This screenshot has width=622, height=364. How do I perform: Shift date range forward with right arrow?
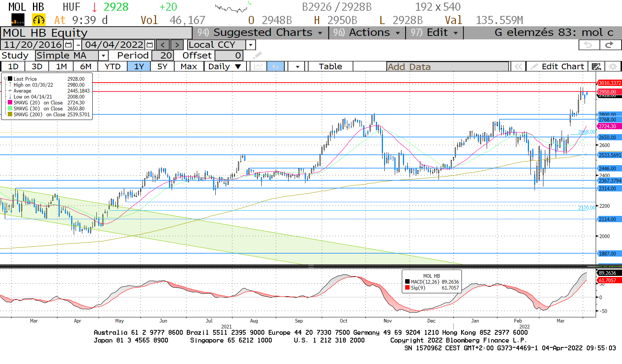click(x=177, y=45)
